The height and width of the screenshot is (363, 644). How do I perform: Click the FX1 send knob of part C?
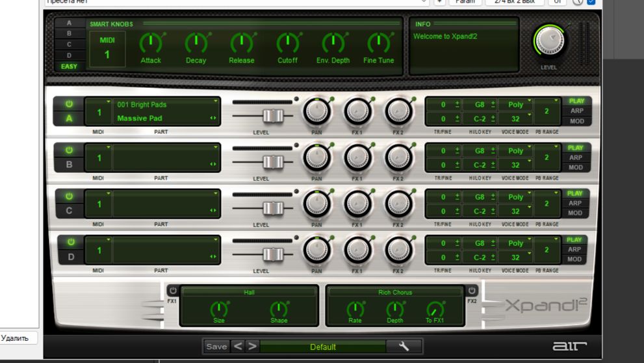pyautogui.click(x=357, y=204)
